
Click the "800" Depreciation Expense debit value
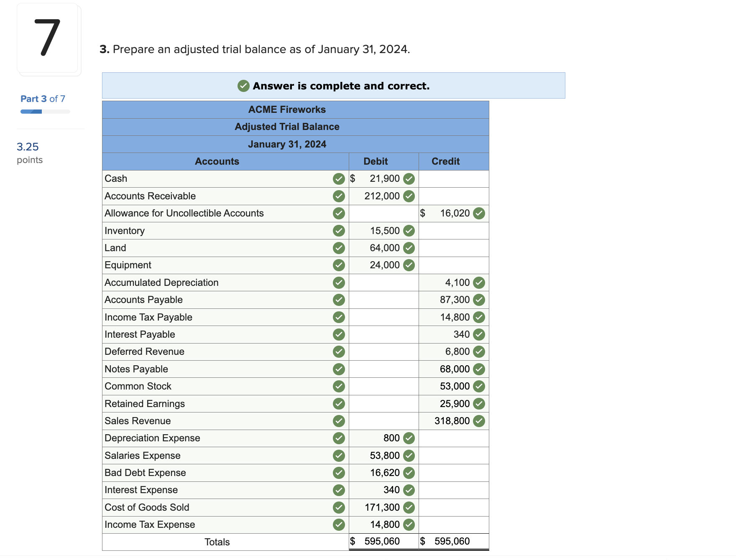click(x=392, y=438)
